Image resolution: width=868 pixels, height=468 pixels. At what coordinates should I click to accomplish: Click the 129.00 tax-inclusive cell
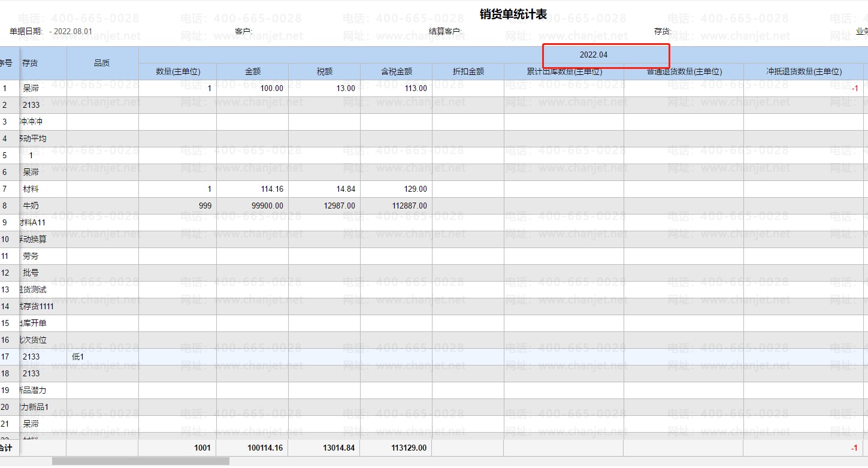click(x=396, y=189)
